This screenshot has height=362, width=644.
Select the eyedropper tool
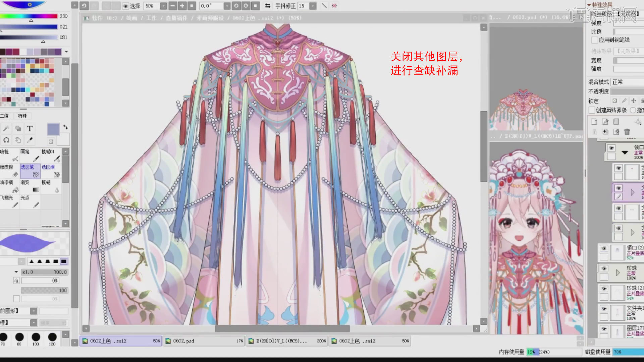[30, 140]
